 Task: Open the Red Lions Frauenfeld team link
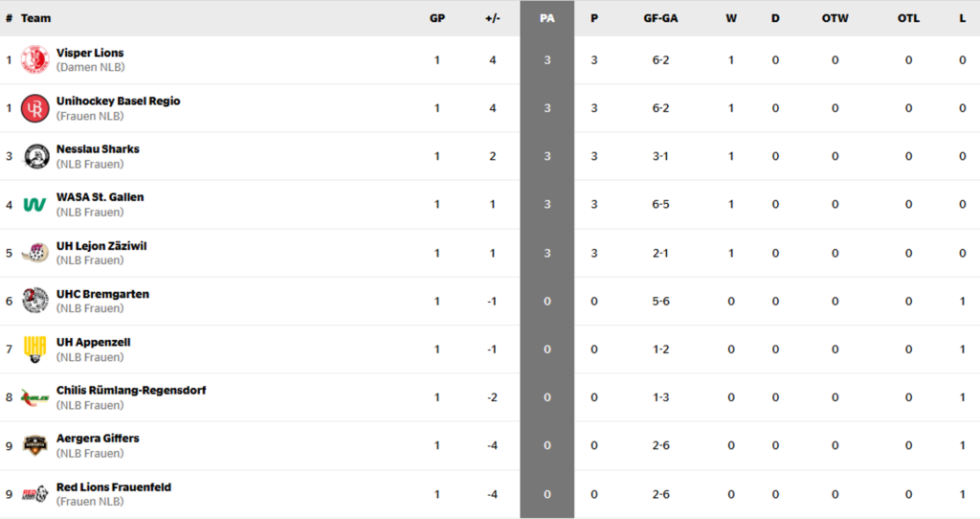[114, 487]
